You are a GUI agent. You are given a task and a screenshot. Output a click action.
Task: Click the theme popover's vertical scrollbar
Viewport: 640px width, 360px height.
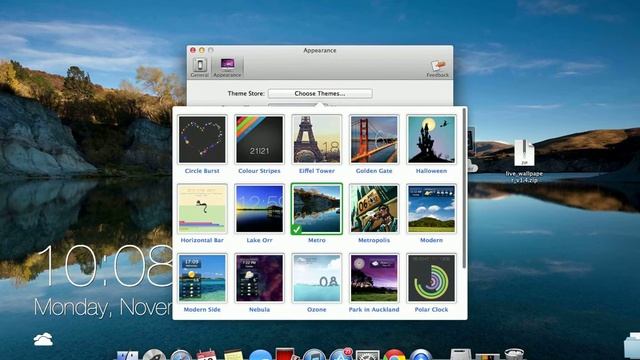point(464,189)
